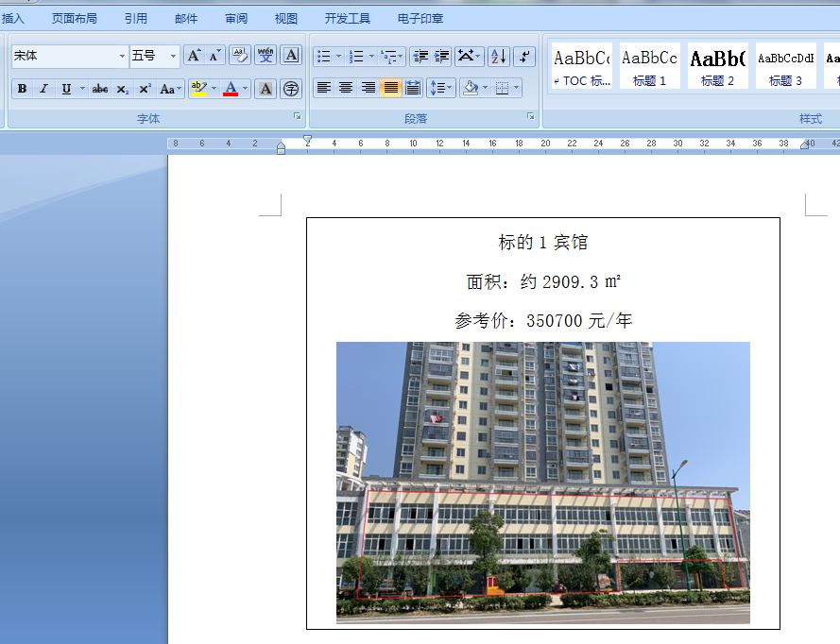This screenshot has height=644, width=840.
Task: Apply the 标题 1 style
Action: 649,66
